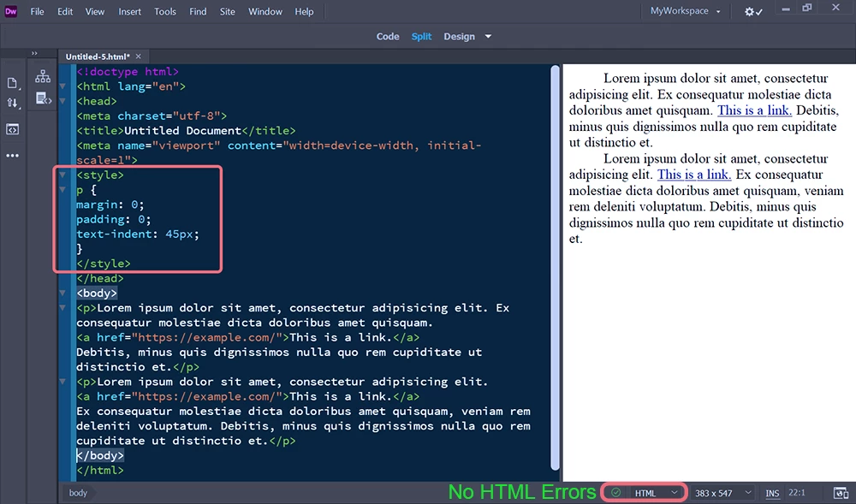Click the document code source icon
Viewport: 856px width, 504px height.
(x=43, y=98)
